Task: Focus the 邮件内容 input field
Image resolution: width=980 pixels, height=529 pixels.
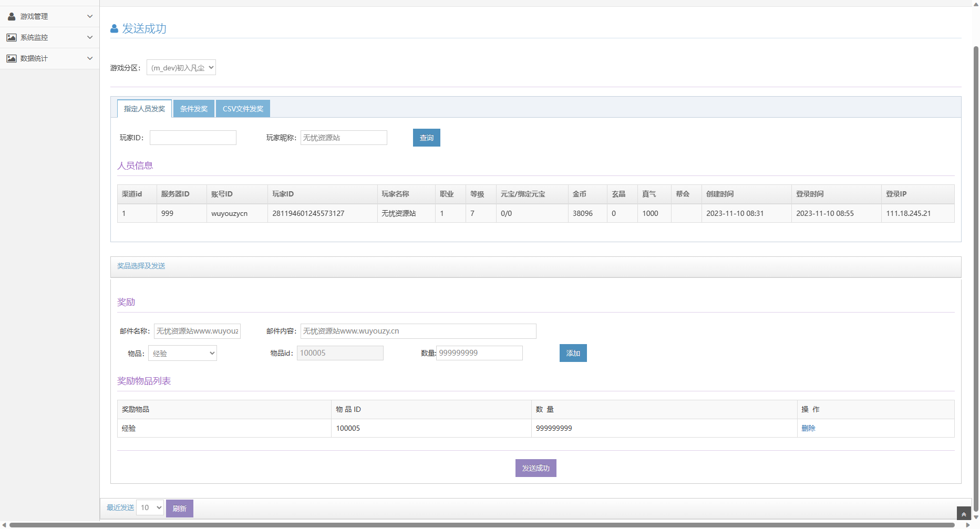Action: coord(418,331)
